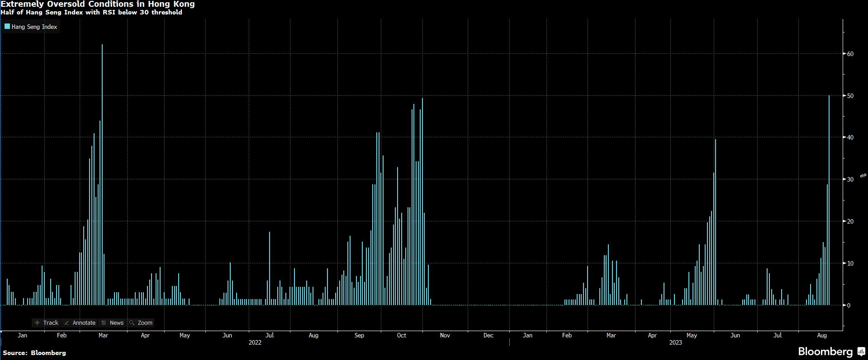Click the RSI below 30 threshold subtitle
The width and height of the screenshot is (868, 360).
[91, 13]
